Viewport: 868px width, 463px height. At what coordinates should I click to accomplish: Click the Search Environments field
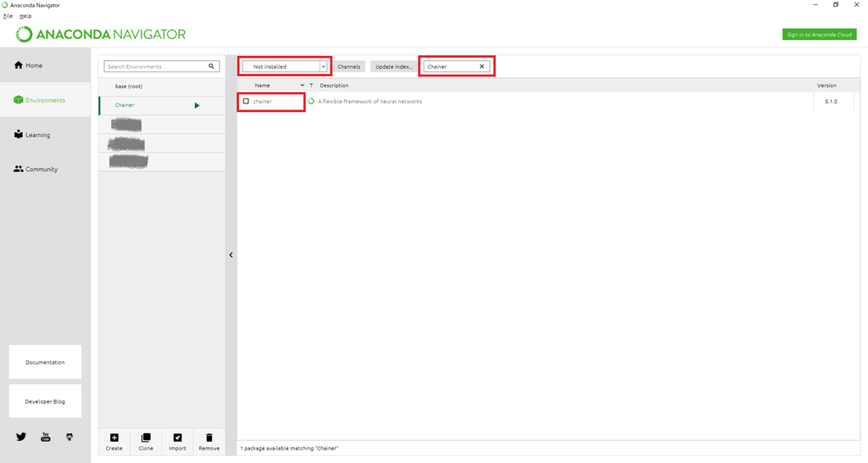[x=161, y=66]
